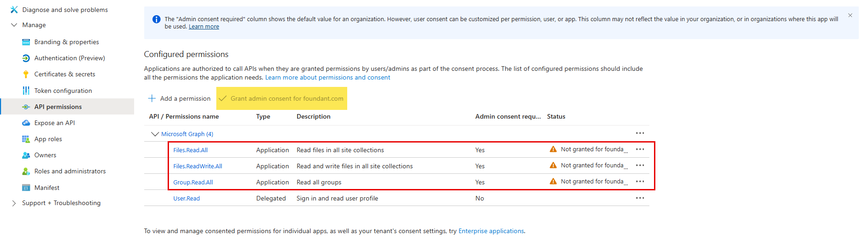
Task: Open the Enterprise applications link
Action: click(x=491, y=231)
